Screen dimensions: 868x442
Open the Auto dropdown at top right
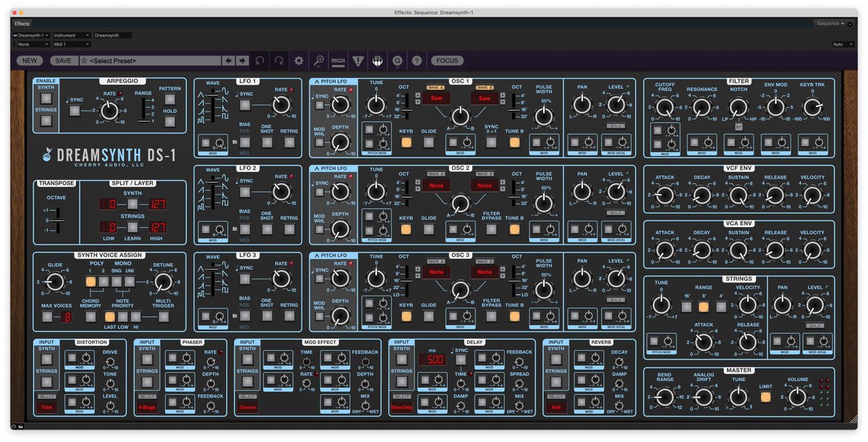coord(843,44)
